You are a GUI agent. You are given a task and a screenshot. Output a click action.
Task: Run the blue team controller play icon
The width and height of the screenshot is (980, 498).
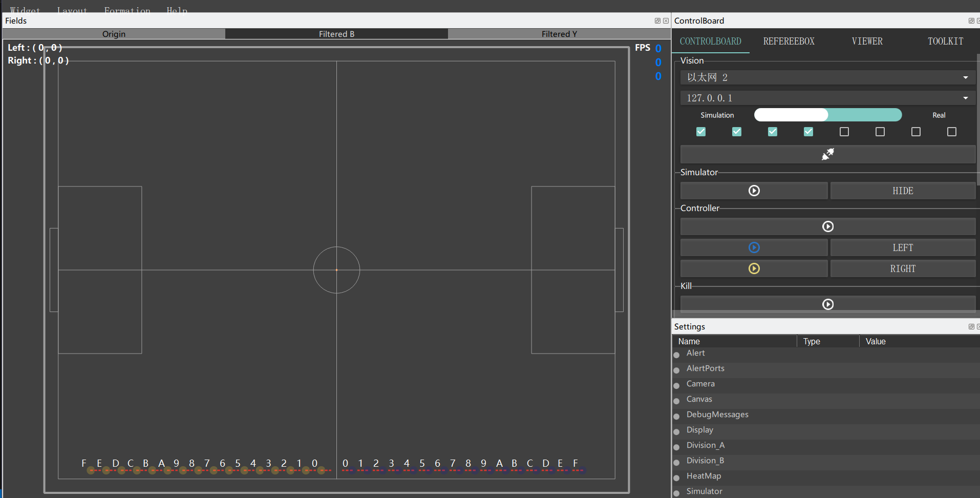754,247
